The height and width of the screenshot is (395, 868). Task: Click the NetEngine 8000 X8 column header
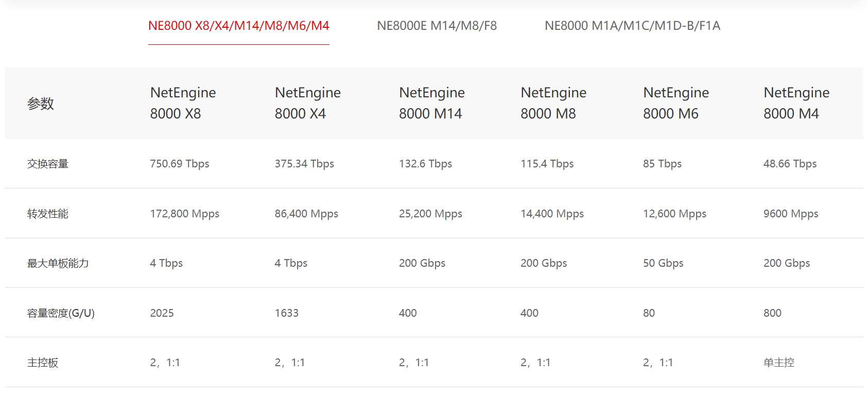point(183,103)
